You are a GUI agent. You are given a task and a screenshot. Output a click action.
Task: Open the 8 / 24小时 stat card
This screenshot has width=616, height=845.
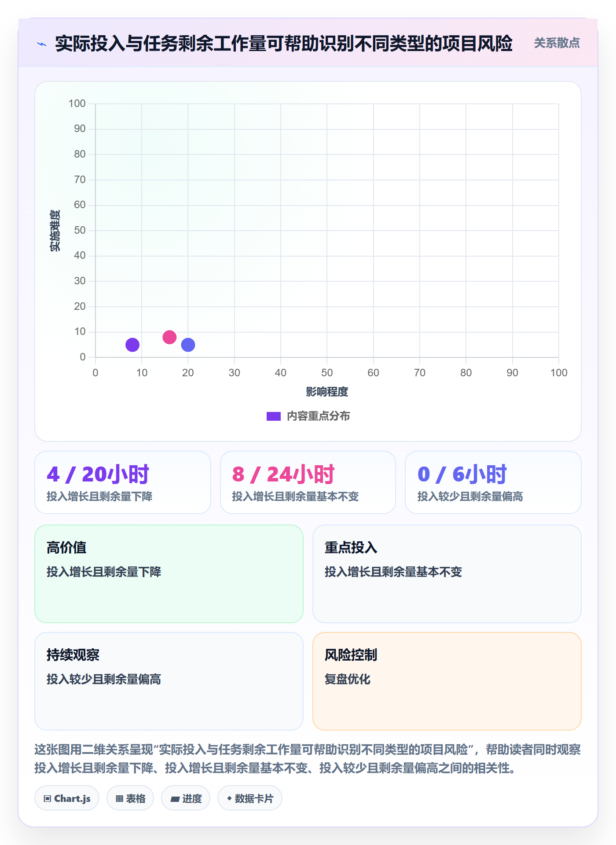308,482
